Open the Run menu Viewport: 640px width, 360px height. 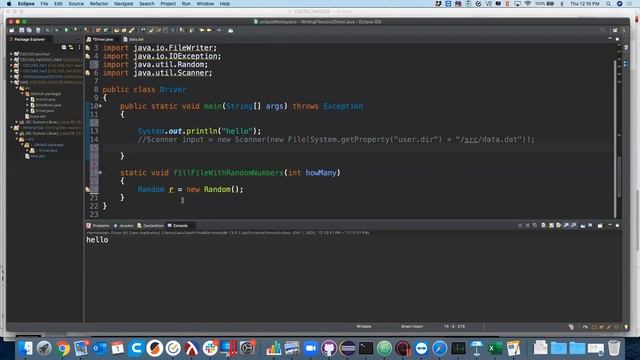pos(186,4)
